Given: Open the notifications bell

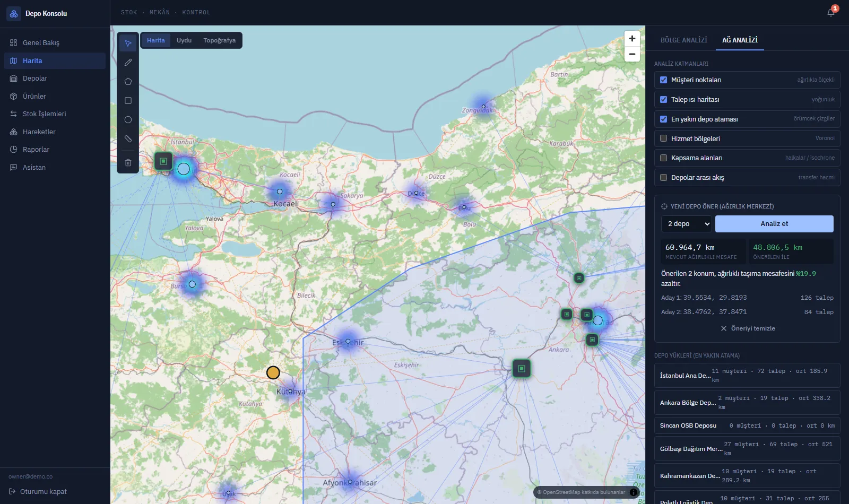Looking at the screenshot, I should click(831, 12).
